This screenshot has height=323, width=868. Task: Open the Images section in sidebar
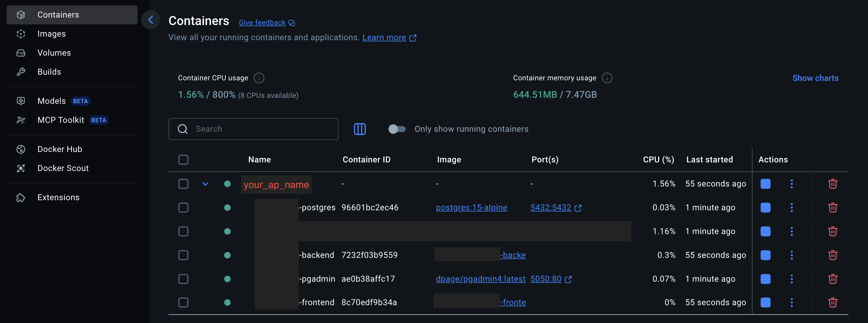pyautogui.click(x=51, y=34)
